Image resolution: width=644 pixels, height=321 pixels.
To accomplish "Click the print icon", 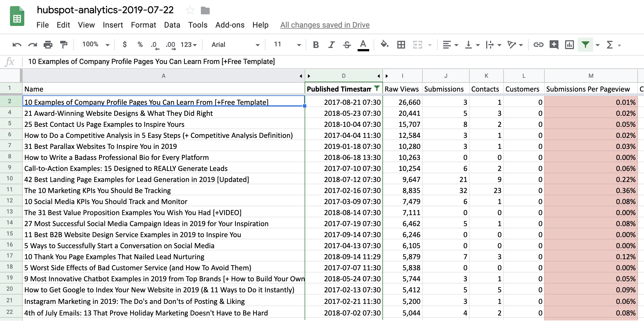I will (48, 45).
